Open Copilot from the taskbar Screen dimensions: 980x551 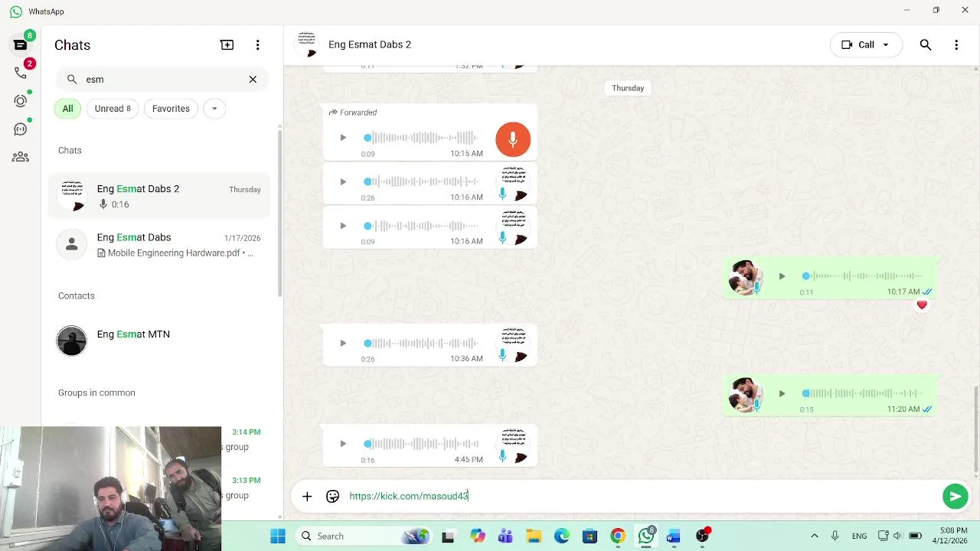click(x=478, y=536)
